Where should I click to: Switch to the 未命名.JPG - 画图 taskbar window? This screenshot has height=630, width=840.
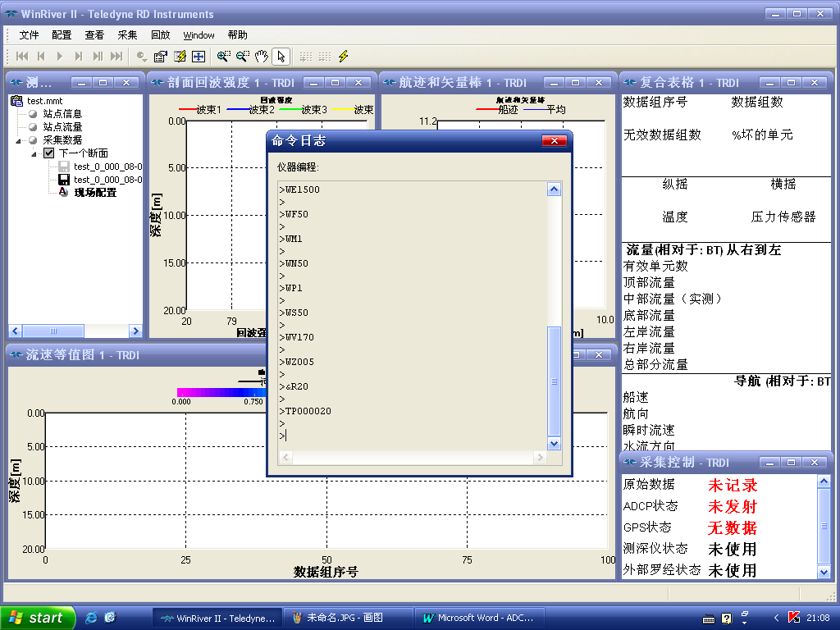(345, 618)
